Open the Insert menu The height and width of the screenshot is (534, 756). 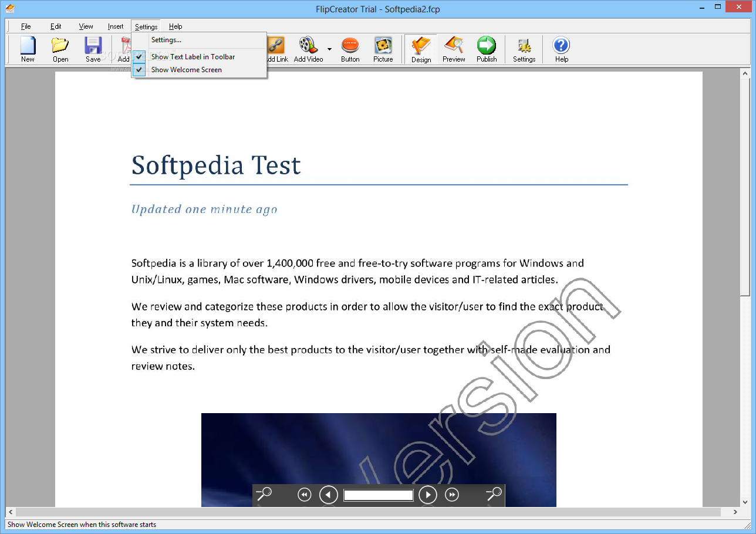(x=116, y=26)
